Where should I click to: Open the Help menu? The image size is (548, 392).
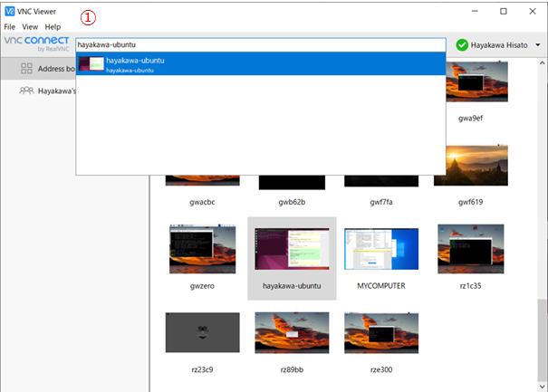53,27
